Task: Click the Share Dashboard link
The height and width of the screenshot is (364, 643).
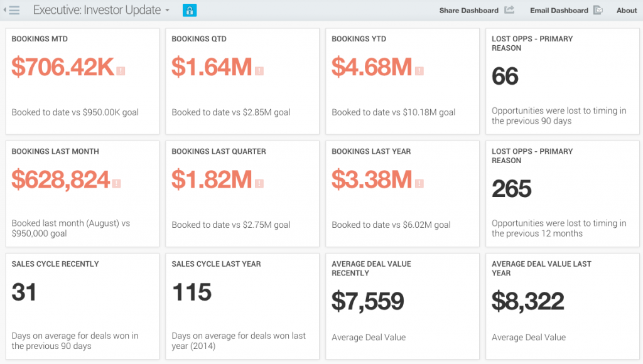Action: pos(468,10)
